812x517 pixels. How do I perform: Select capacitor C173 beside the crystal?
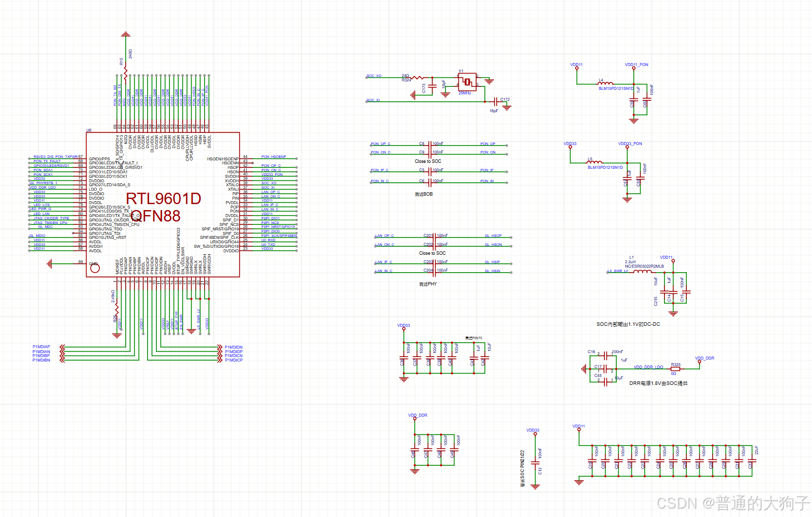pos(432,86)
